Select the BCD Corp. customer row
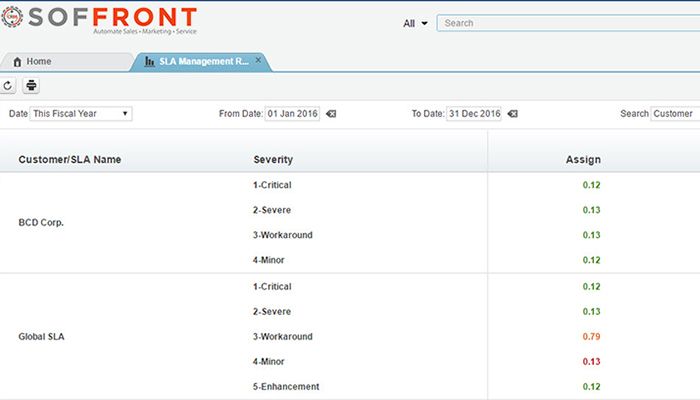The image size is (700, 400). (x=41, y=222)
